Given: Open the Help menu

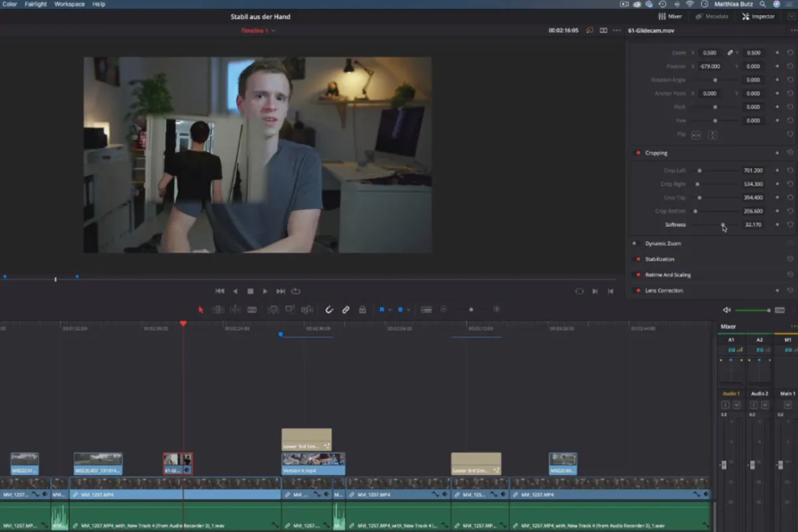Looking at the screenshot, I should click(x=99, y=4).
